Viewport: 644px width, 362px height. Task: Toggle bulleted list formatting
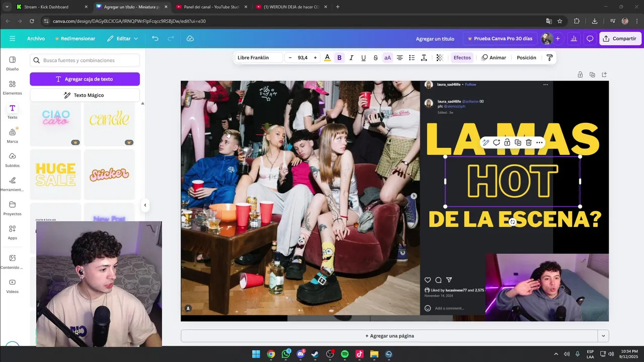point(412,58)
